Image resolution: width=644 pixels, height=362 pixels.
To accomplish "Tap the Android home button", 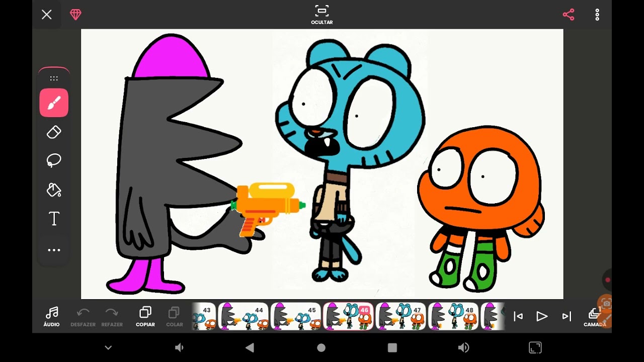I will pos(321,347).
